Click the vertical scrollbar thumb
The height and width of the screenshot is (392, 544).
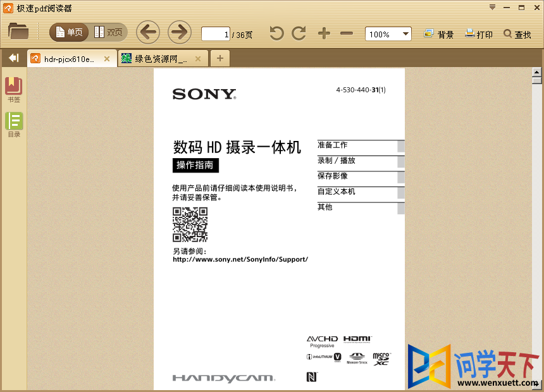click(x=536, y=80)
